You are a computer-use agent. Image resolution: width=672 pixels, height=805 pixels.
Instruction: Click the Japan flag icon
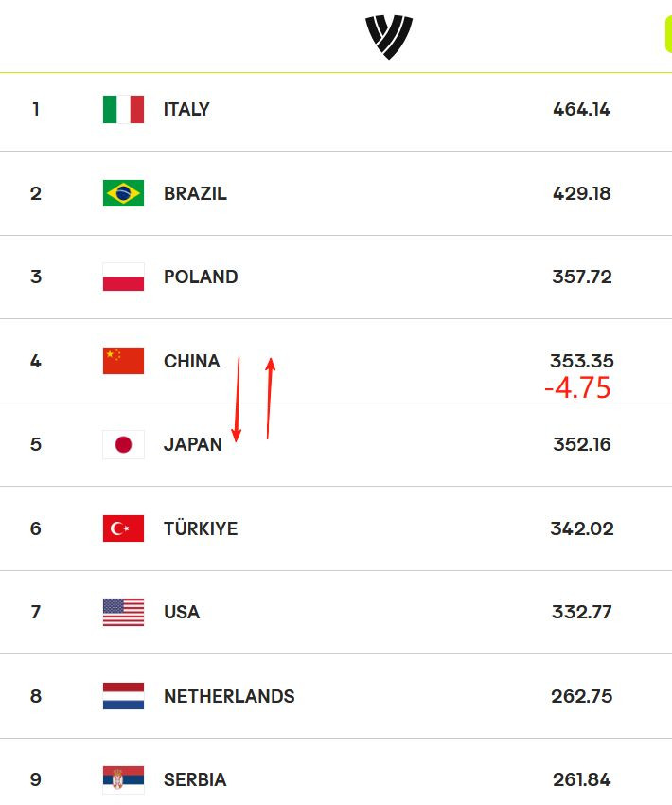(x=123, y=444)
